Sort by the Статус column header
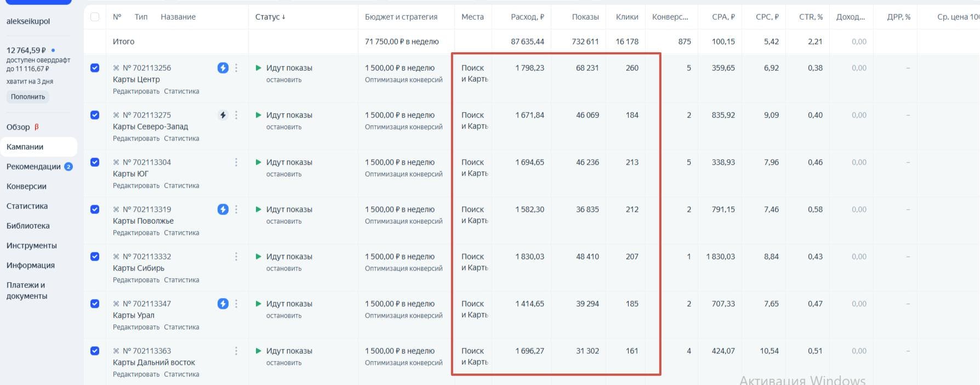Image resolution: width=980 pixels, height=385 pixels. [270, 17]
